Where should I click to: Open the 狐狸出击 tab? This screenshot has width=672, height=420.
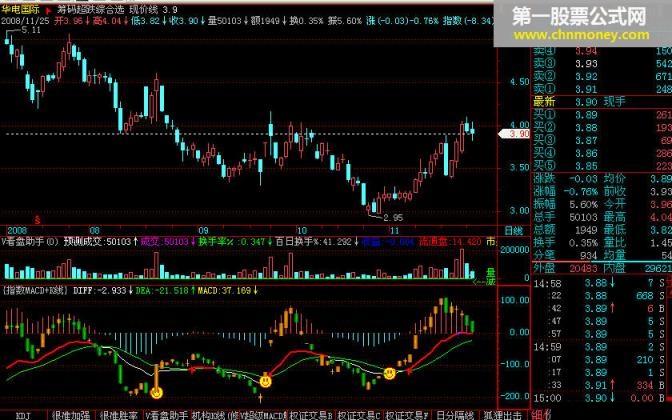(503, 415)
